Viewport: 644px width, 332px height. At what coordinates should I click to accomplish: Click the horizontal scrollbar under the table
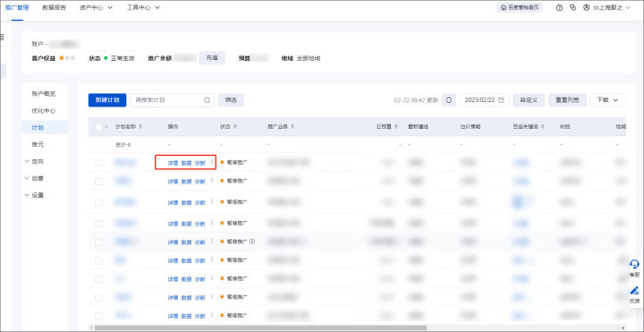point(261,328)
